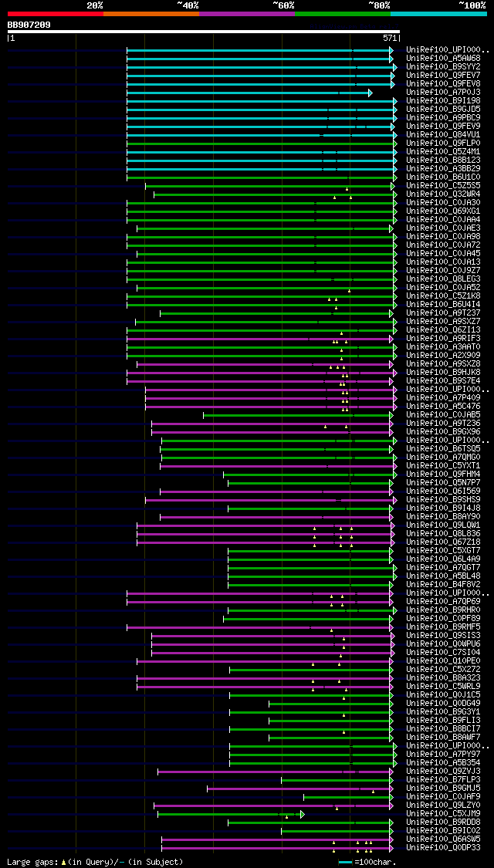The height and width of the screenshot is (868, 494).
Task: Click the red 20% legend segment
Action: click(x=56, y=13)
